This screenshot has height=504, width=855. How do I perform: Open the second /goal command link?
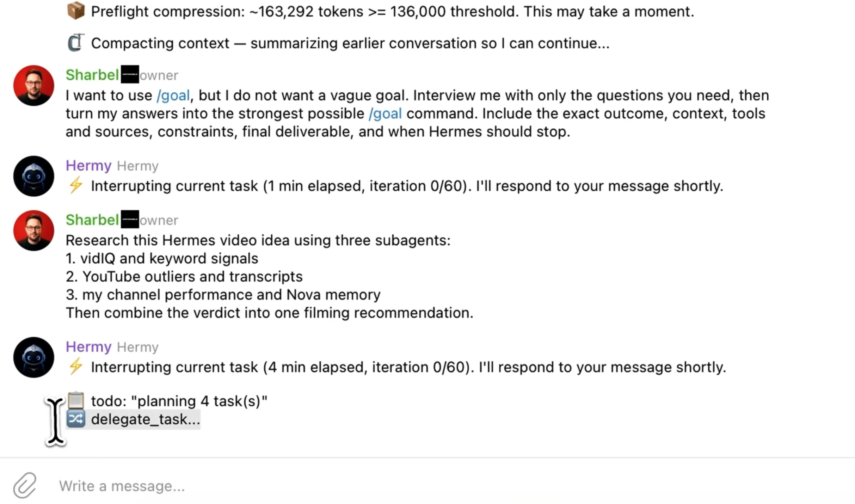(x=385, y=113)
